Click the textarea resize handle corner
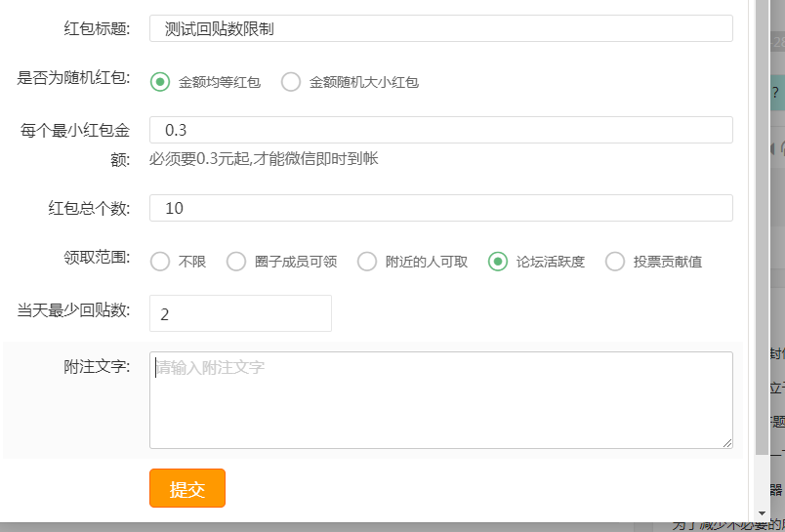 [x=727, y=443]
